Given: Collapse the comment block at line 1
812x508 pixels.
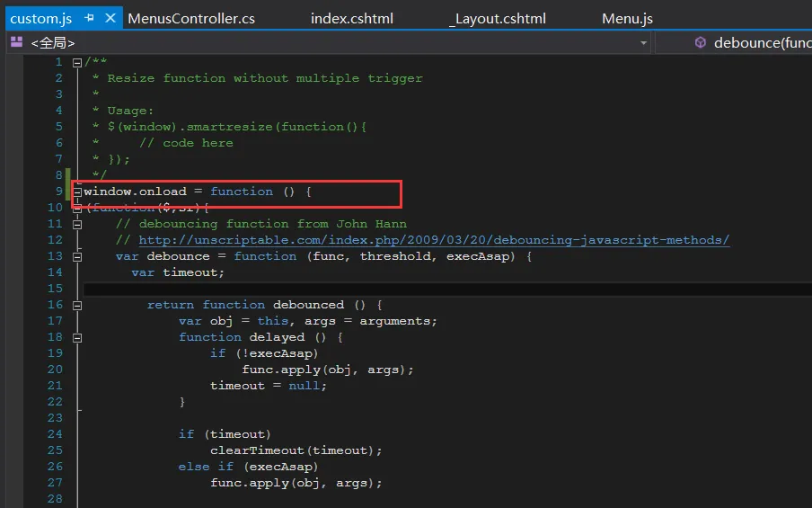Looking at the screenshot, I should click(x=77, y=62).
